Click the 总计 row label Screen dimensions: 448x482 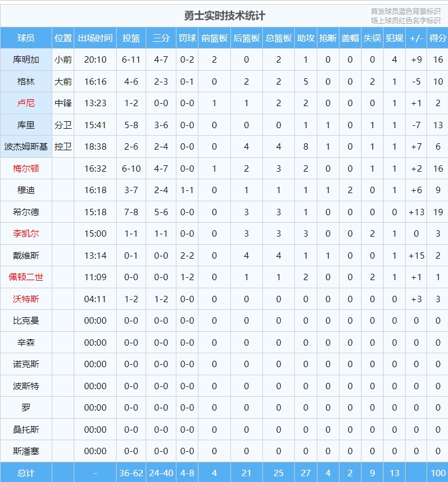26,473
